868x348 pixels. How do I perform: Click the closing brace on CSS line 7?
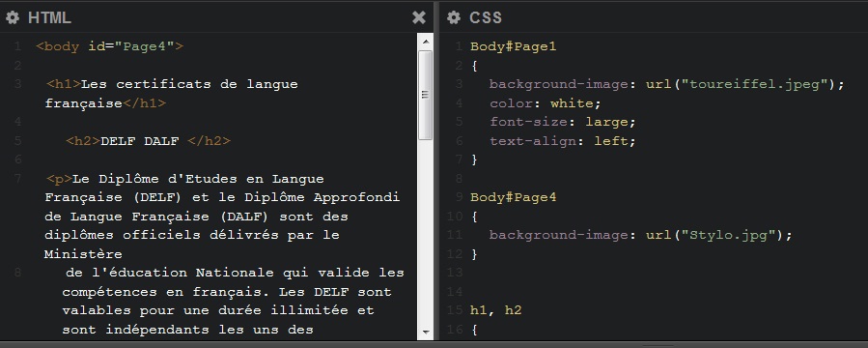(474, 159)
